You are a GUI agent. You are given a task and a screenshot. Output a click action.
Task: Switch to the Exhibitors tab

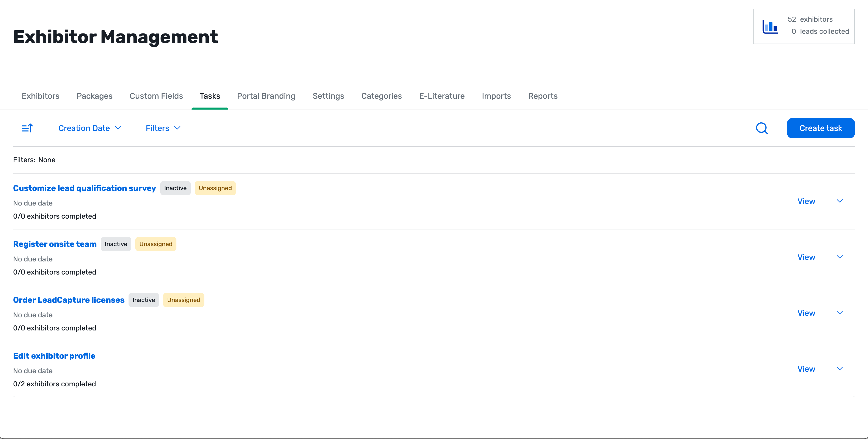(x=40, y=96)
